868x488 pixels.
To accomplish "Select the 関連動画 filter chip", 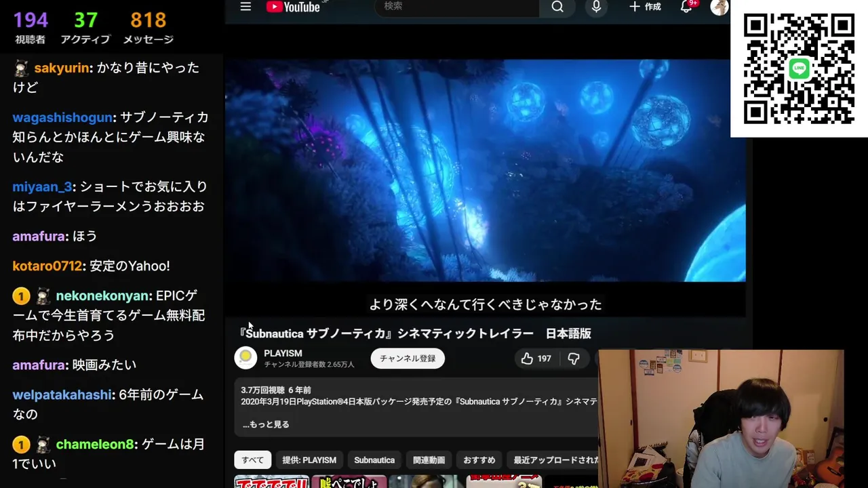I will (429, 460).
